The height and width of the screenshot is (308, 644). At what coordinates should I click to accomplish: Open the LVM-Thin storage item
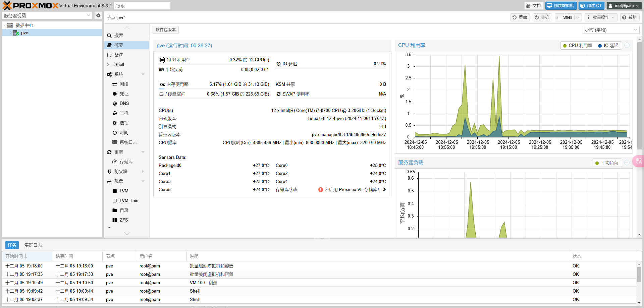pyautogui.click(x=129, y=201)
